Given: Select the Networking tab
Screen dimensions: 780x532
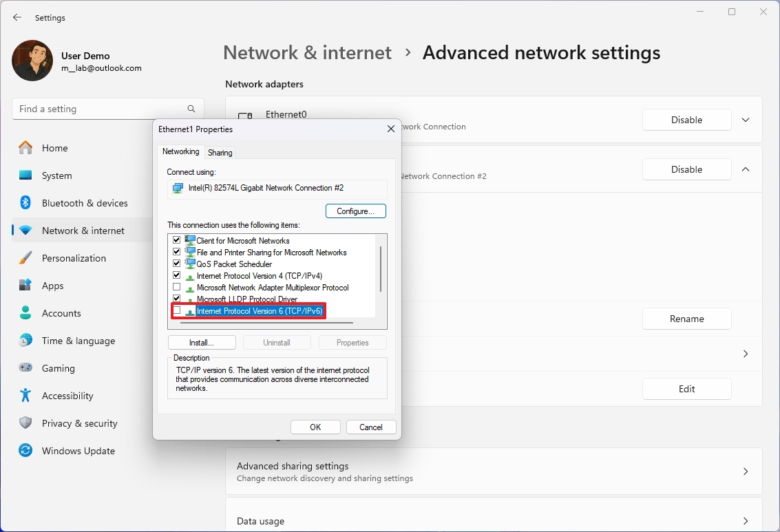Looking at the screenshot, I should pos(180,151).
